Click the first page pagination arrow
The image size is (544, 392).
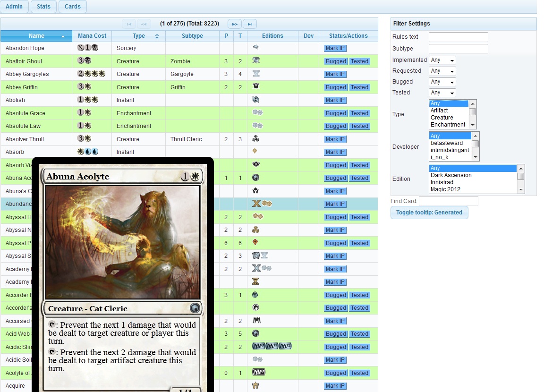tap(128, 24)
